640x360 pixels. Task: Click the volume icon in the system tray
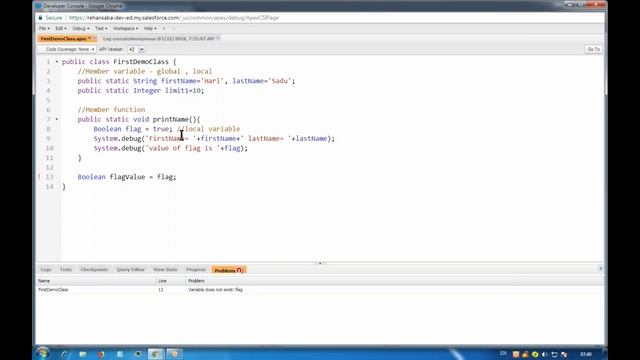tap(544, 354)
